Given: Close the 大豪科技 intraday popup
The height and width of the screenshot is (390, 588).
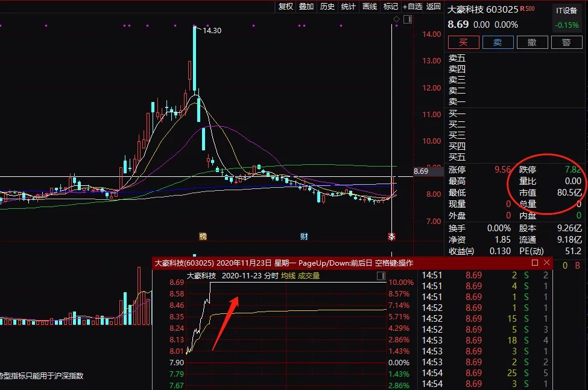Looking at the screenshot, I should pos(546,263).
